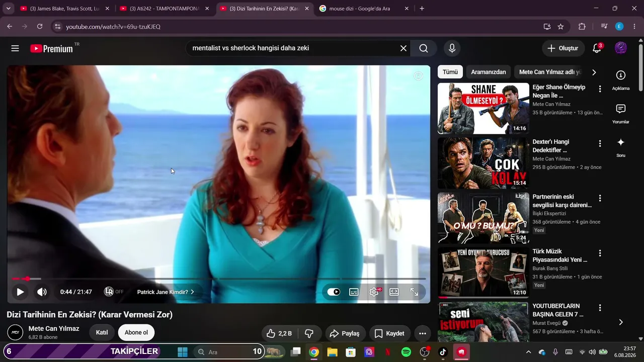Join the channel with Katıl
Viewport: 644px width, 362px height.
(102, 332)
